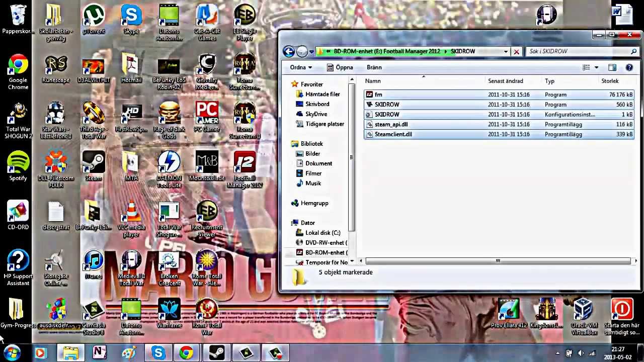Image resolution: width=644 pixels, height=362 pixels.
Task: Sort files by the Storlek column
Action: pyautogui.click(x=610, y=81)
